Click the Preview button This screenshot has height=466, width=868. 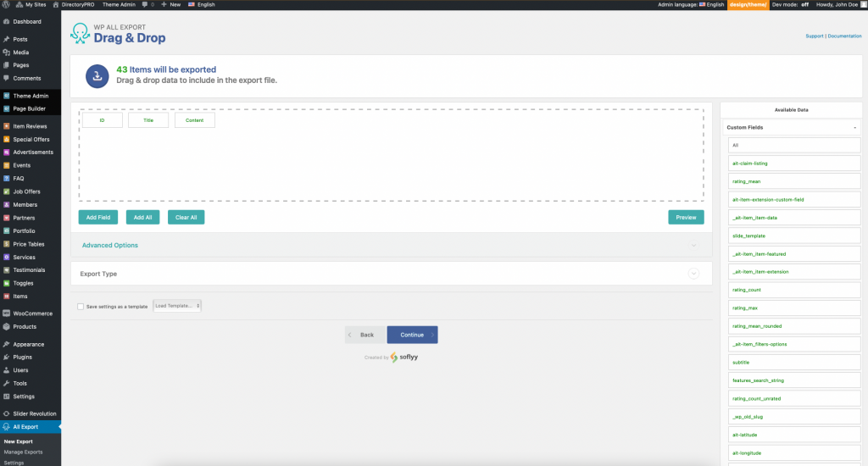coord(686,217)
